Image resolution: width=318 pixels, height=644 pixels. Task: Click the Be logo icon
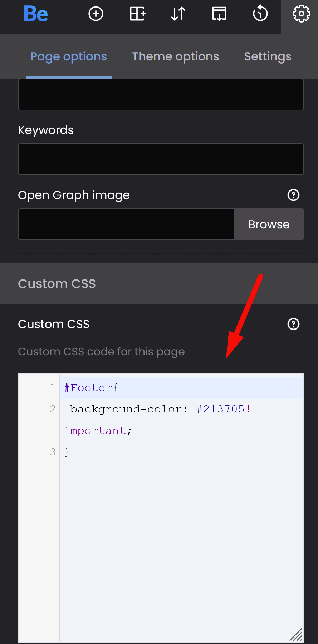[36, 14]
